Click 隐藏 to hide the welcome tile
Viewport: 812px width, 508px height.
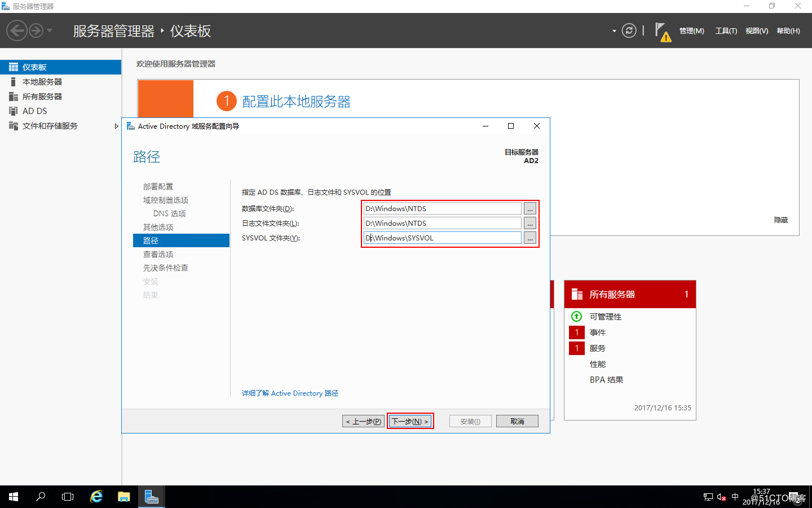(x=781, y=220)
